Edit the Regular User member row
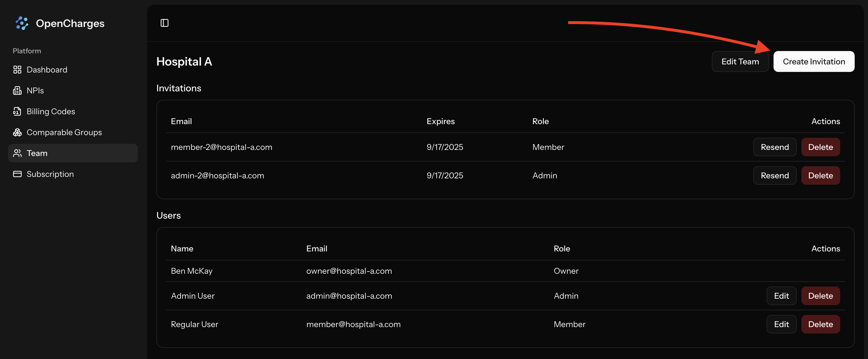868x359 pixels. pyautogui.click(x=782, y=324)
